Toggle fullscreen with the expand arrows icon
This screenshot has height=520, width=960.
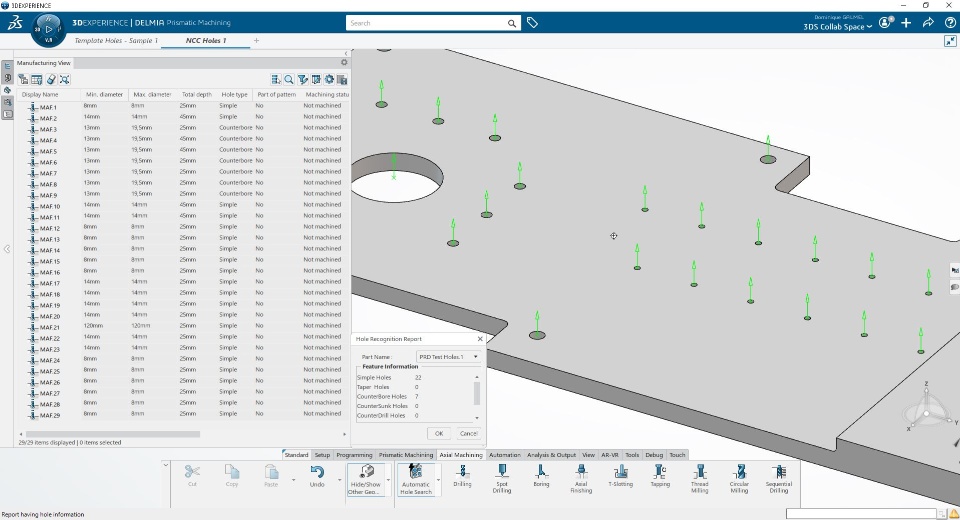pos(950,41)
